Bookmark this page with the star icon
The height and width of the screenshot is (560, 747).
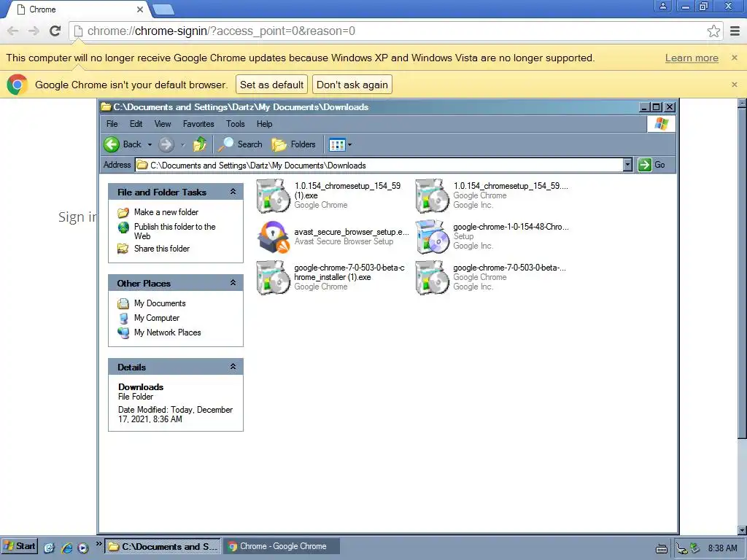(x=713, y=31)
